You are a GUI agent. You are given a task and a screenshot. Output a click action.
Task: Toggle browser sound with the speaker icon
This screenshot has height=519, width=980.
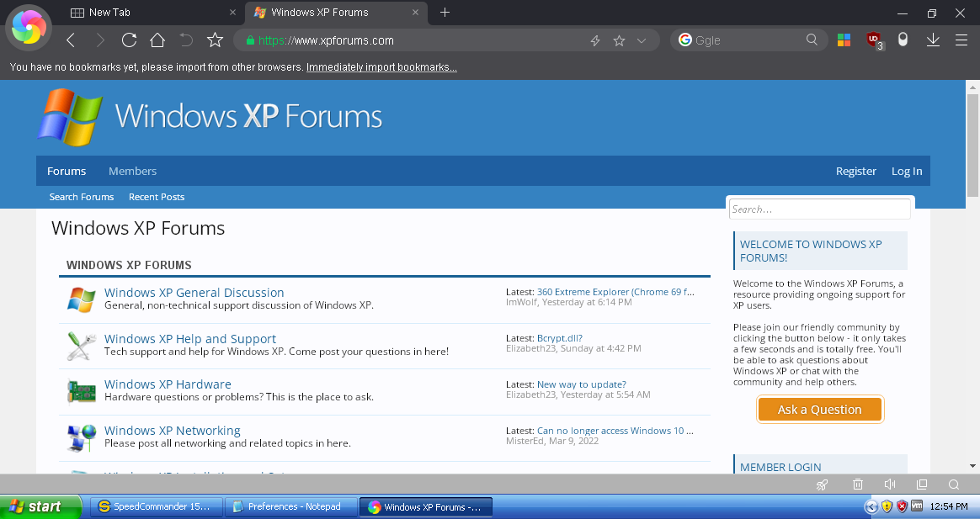[x=889, y=485]
